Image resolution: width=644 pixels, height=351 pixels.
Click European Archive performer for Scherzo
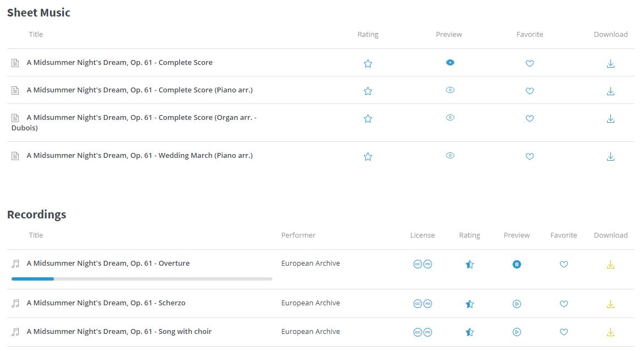click(310, 303)
